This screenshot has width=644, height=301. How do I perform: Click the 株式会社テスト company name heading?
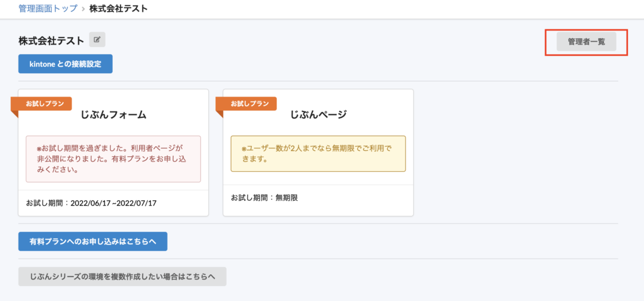(x=51, y=41)
